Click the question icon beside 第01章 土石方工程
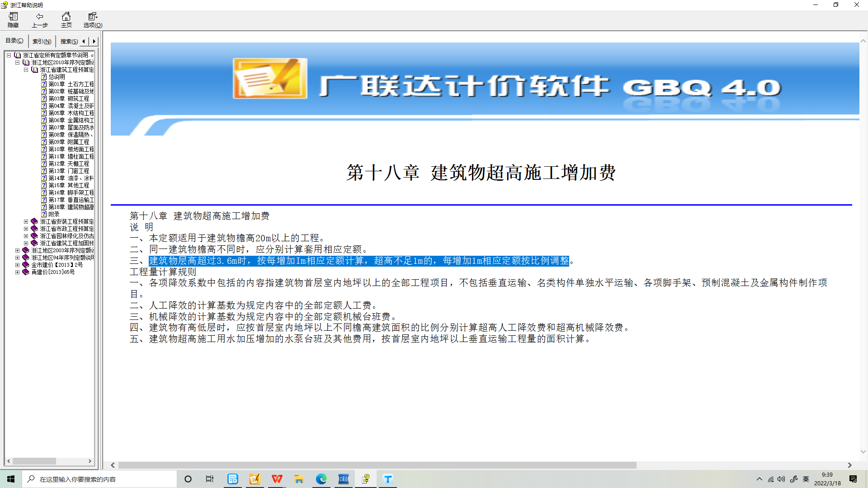The width and height of the screenshot is (868, 488). tap(44, 84)
